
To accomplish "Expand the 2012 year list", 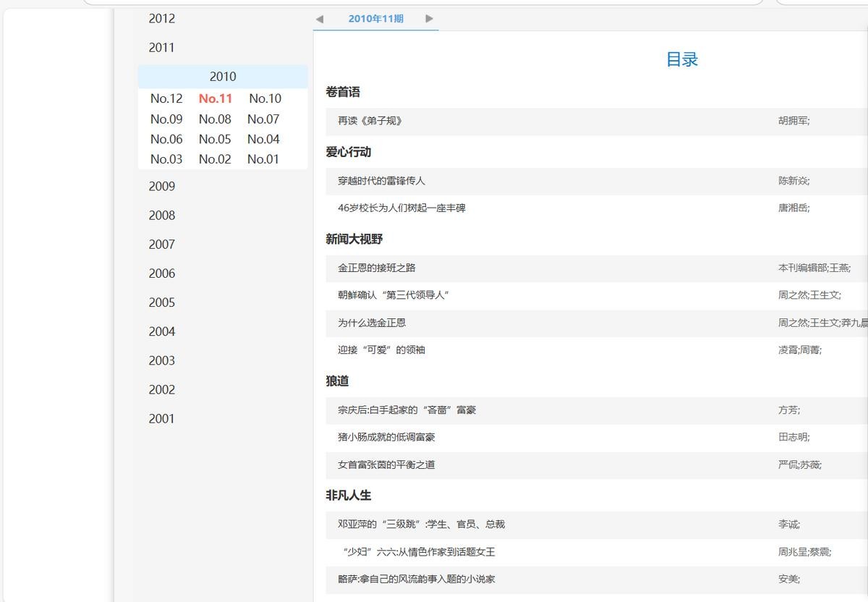I will click(162, 19).
